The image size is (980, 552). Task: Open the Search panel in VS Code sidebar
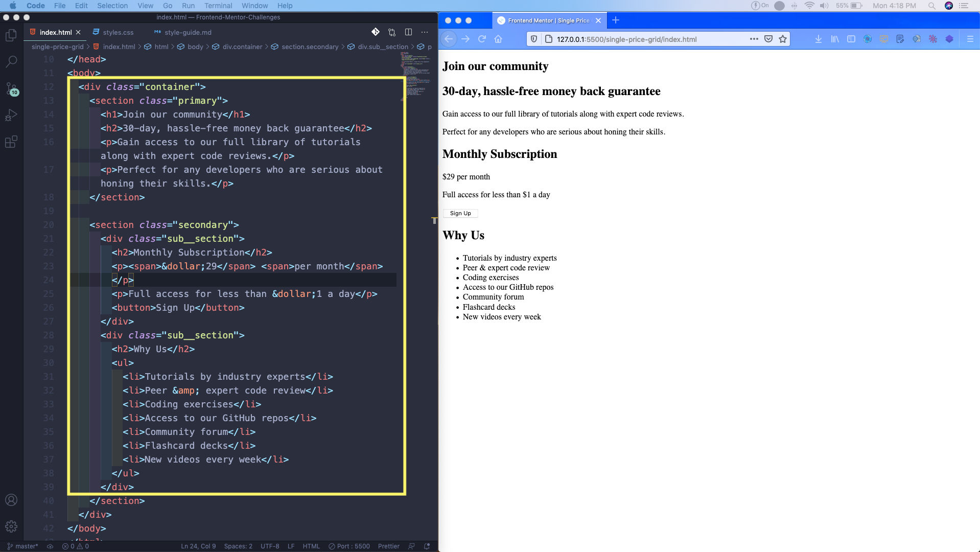tap(11, 61)
